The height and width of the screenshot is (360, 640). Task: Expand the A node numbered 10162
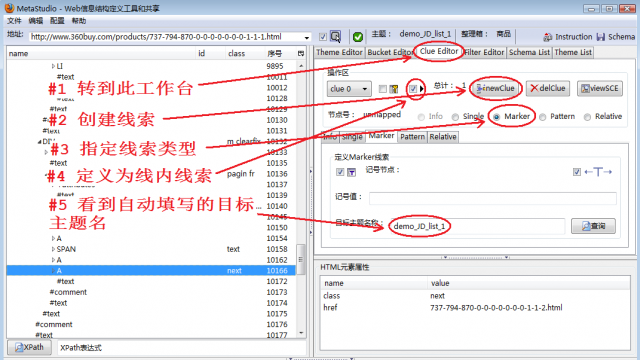(53, 260)
